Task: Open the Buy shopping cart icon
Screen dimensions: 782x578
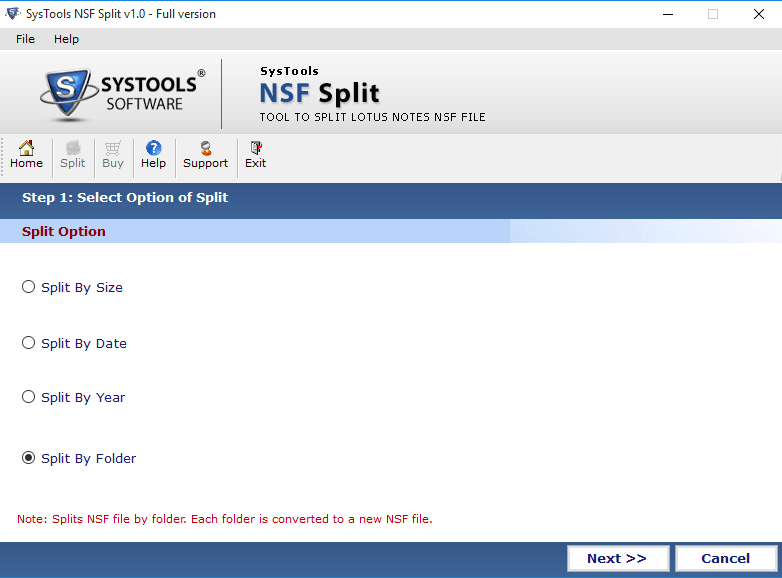Action: 113,155
